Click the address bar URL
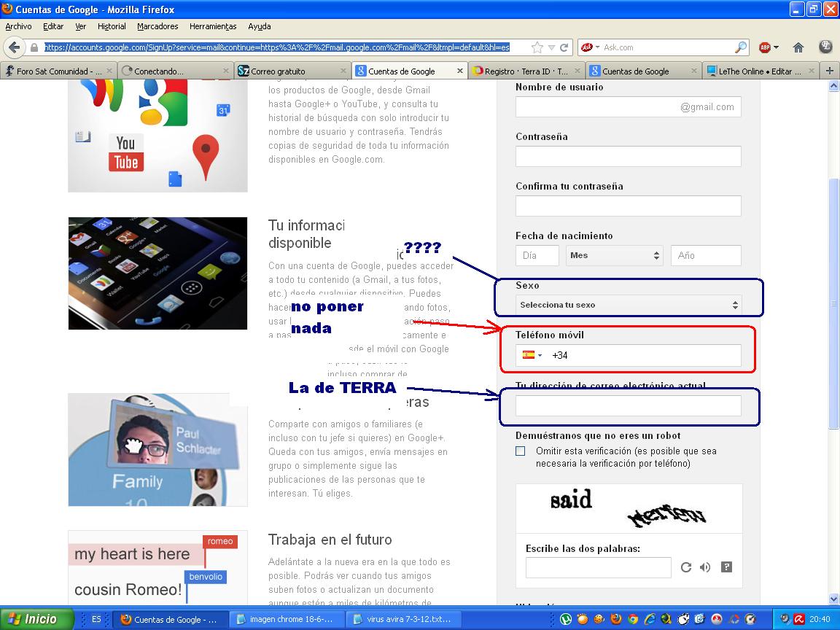 [x=277, y=47]
